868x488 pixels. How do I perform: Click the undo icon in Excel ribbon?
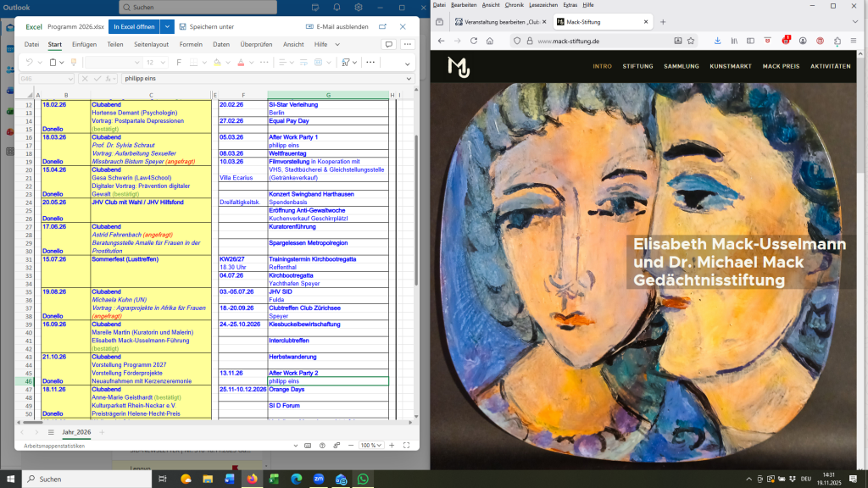coord(30,63)
